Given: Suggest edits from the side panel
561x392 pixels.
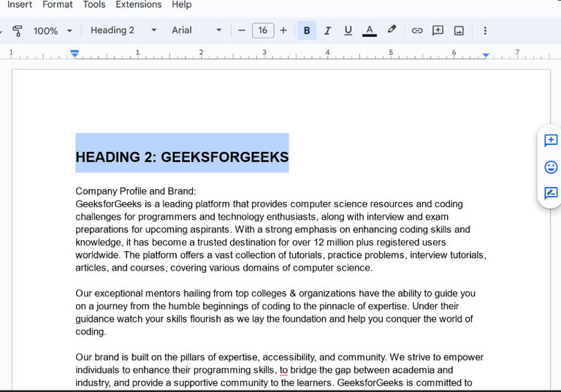Looking at the screenshot, I should click(551, 193).
